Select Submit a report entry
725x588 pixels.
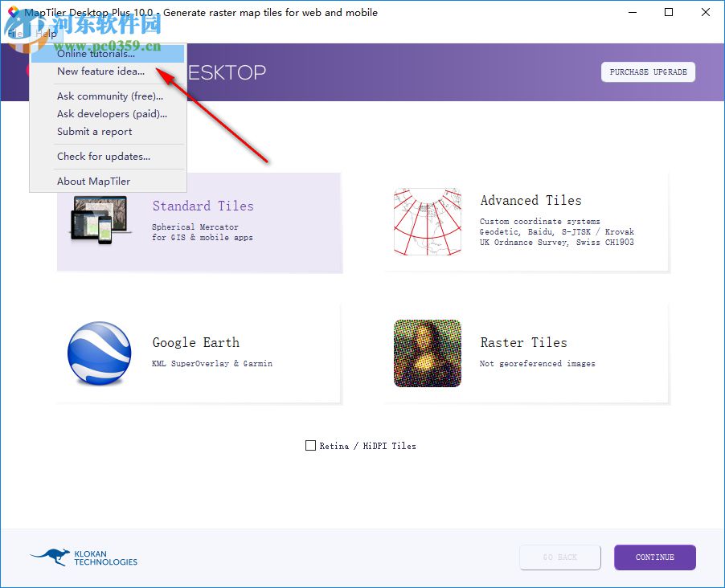[x=108, y=131]
